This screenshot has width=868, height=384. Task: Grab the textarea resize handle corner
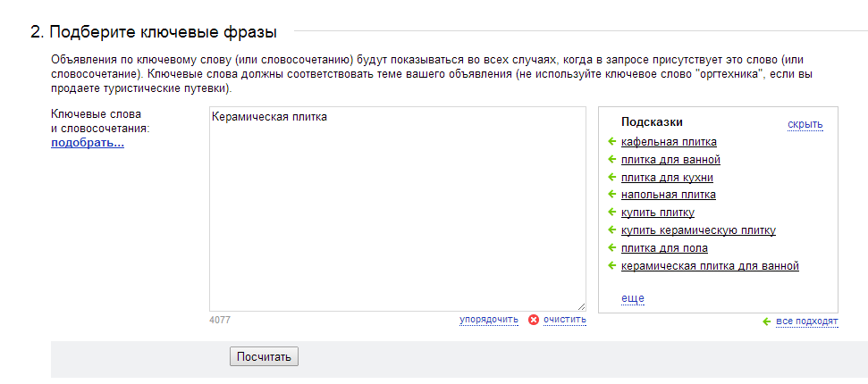(582, 307)
